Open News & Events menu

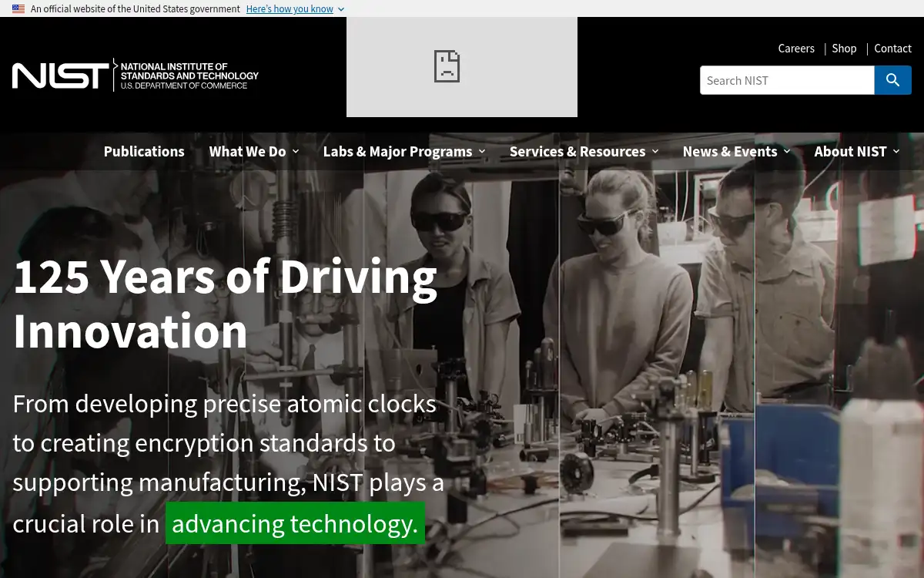pyautogui.click(x=730, y=151)
